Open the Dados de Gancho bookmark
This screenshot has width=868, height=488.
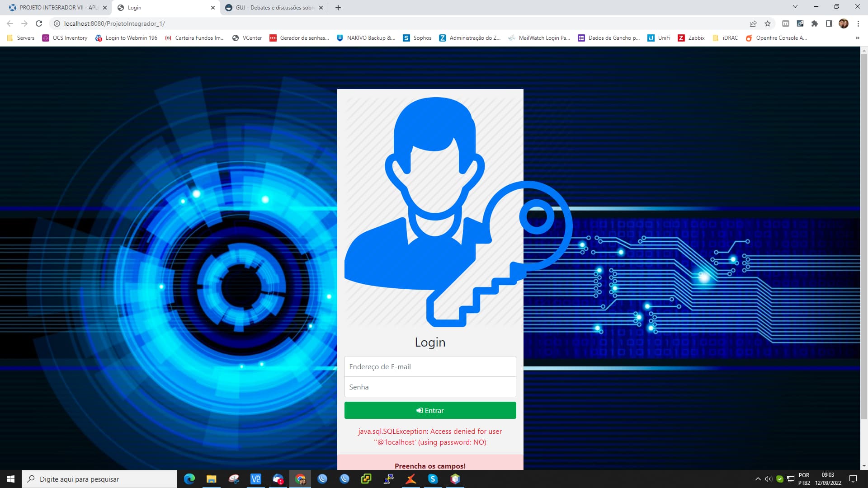pyautogui.click(x=609, y=38)
